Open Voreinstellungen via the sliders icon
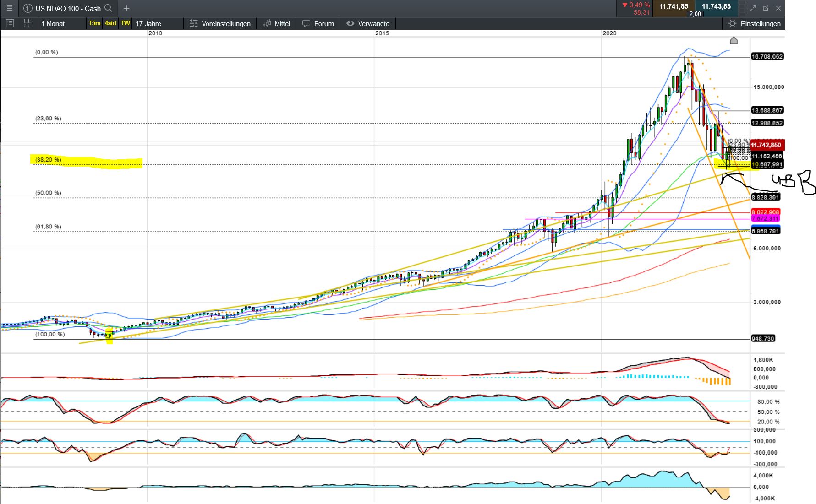The width and height of the screenshot is (816, 504). tap(193, 23)
